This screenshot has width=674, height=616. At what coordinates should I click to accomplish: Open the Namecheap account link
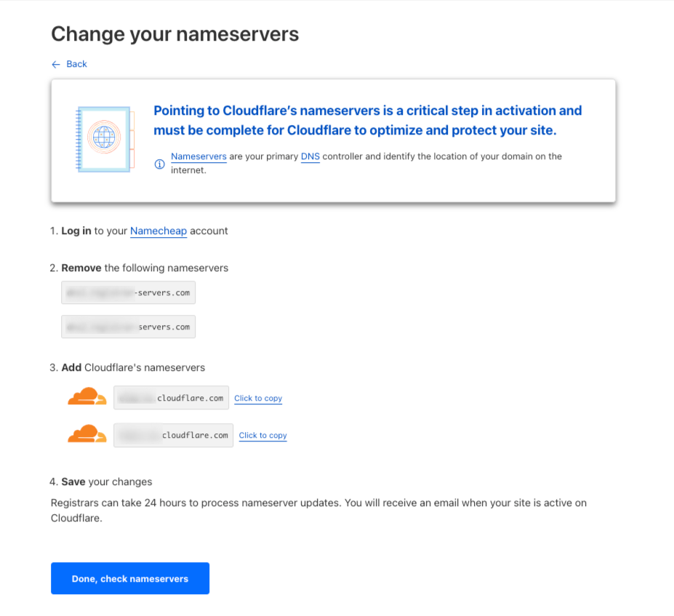coord(159,231)
